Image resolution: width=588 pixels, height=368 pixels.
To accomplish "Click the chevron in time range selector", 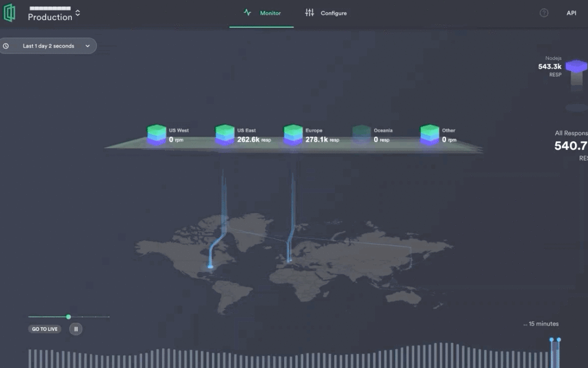I will tap(87, 46).
